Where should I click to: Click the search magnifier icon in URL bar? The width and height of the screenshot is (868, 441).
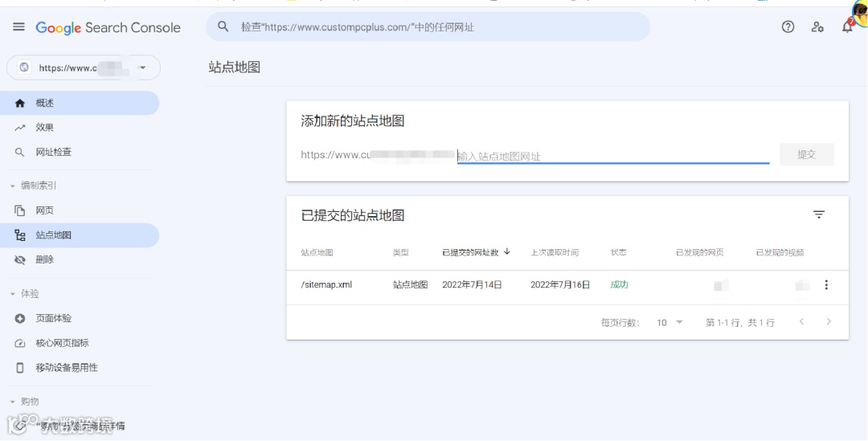[x=223, y=27]
